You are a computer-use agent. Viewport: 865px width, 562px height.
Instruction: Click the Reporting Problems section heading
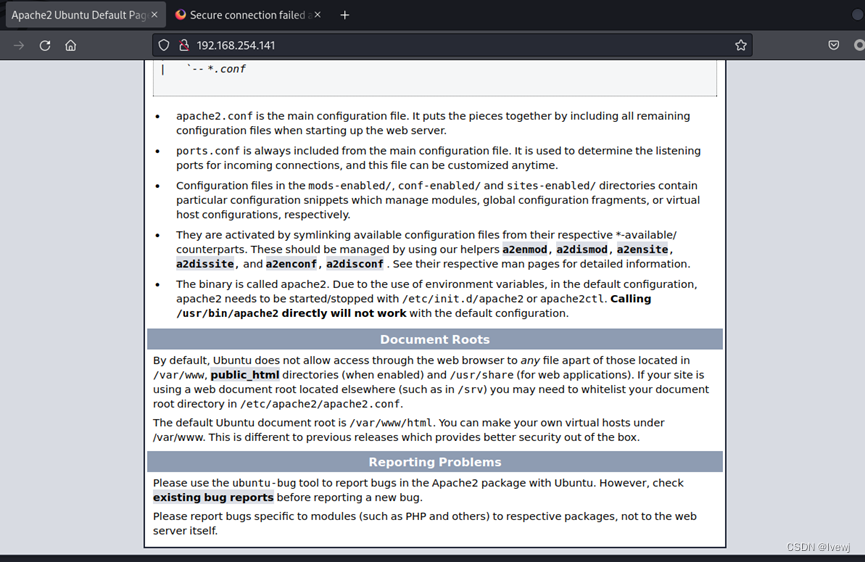[435, 462]
